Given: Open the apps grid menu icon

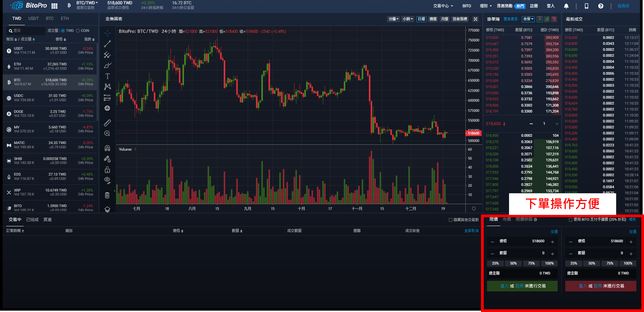Looking at the screenshot, I should click(54, 6).
